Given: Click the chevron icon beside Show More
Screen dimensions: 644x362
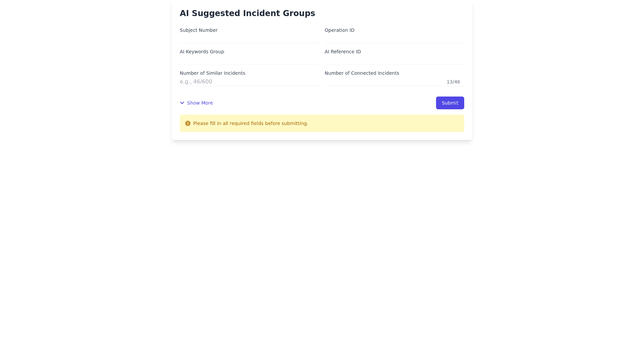Looking at the screenshot, I should point(182,103).
